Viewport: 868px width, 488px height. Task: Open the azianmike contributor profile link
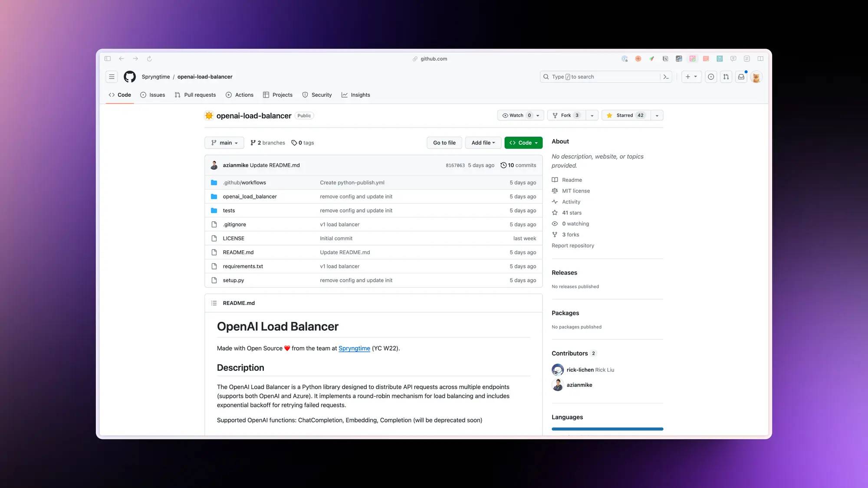pos(579,385)
